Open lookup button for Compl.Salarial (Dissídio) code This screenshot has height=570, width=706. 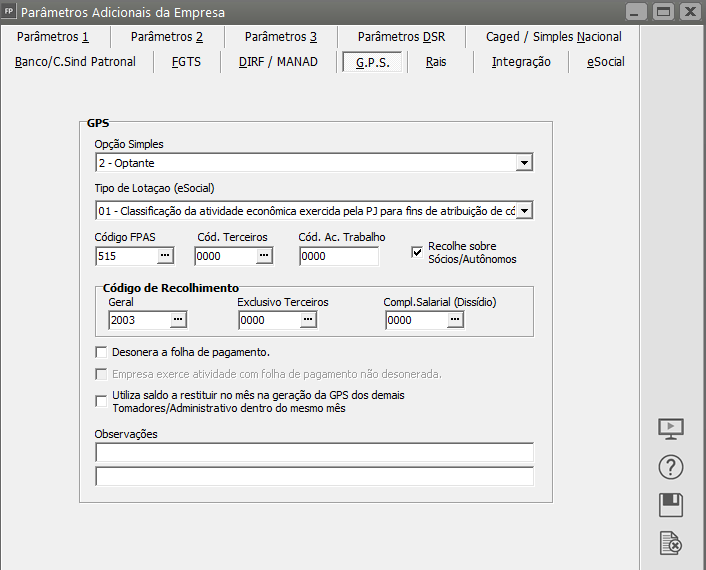pyautogui.click(x=455, y=320)
